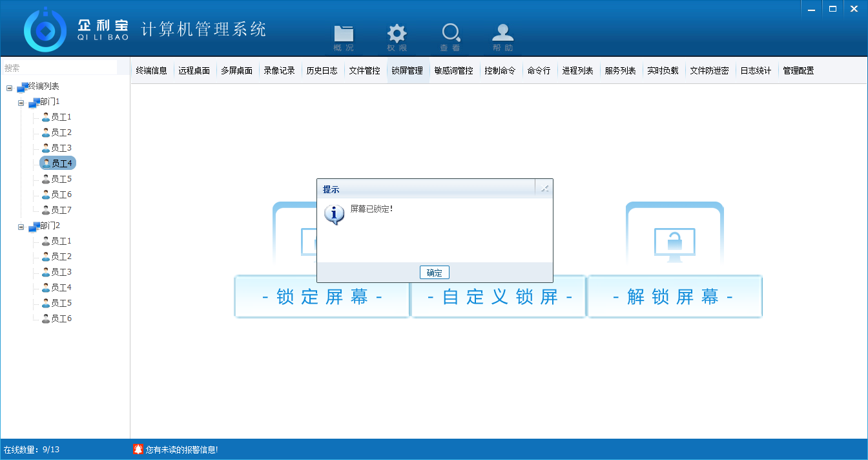This screenshot has height=460, width=868.
Task: Collapse the 终端列表 root node
Action: coord(9,87)
